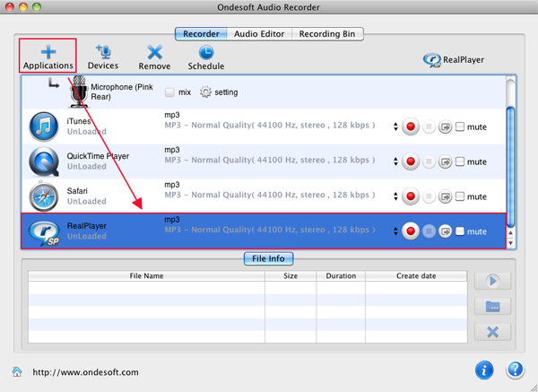Click the Applications add icon

pos(48,52)
